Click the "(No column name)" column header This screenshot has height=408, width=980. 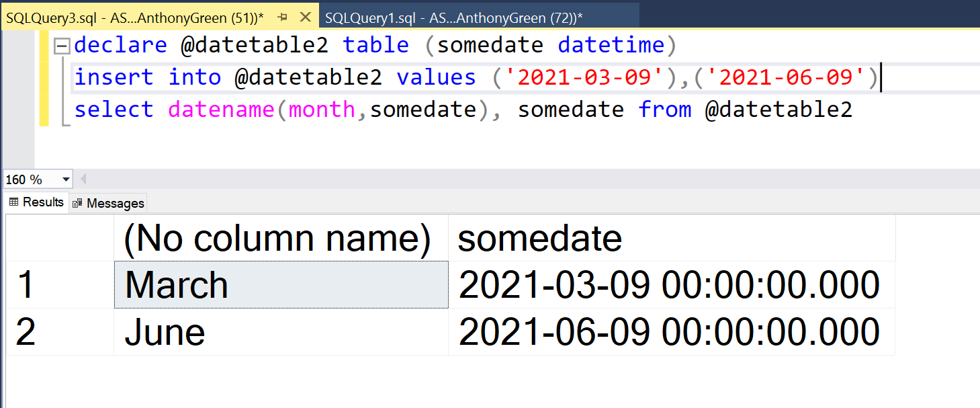point(277,239)
